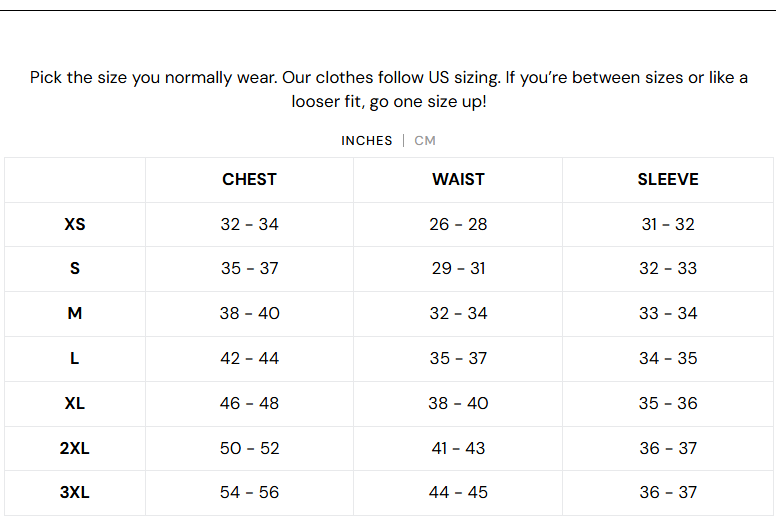Click the WAIST column header
Viewport: 776px width, 526px height.
pos(458,180)
